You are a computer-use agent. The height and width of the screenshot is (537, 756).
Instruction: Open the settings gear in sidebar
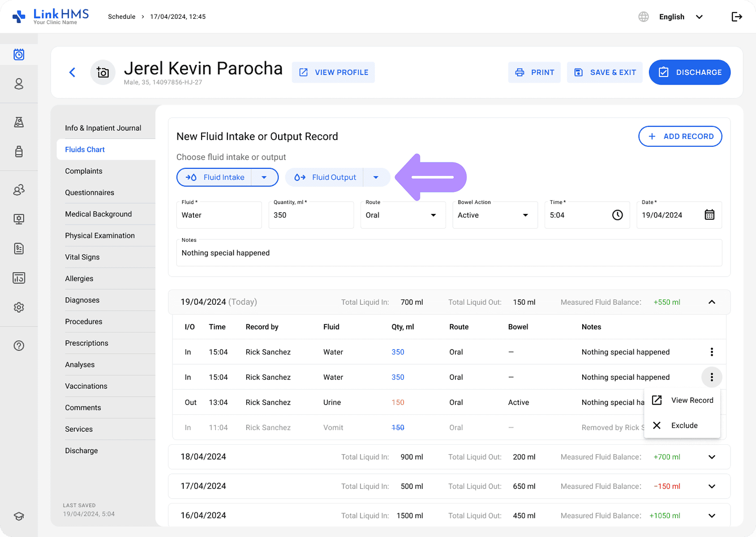(19, 307)
